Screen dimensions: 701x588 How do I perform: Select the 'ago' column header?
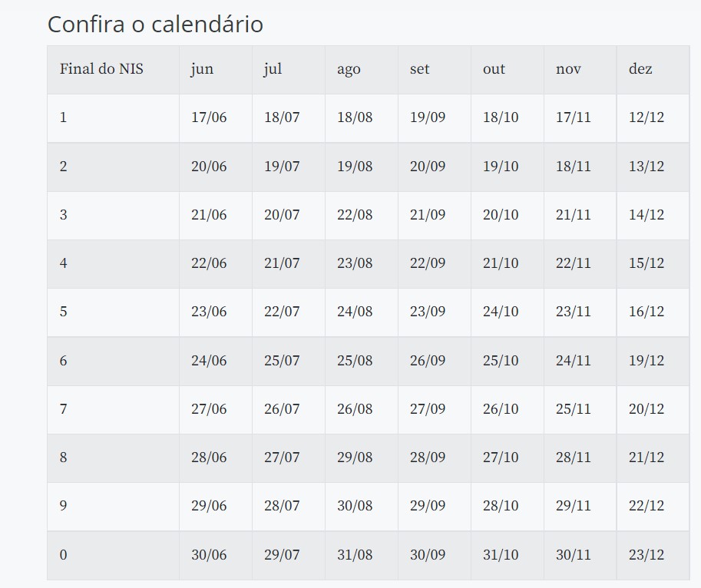(x=349, y=69)
